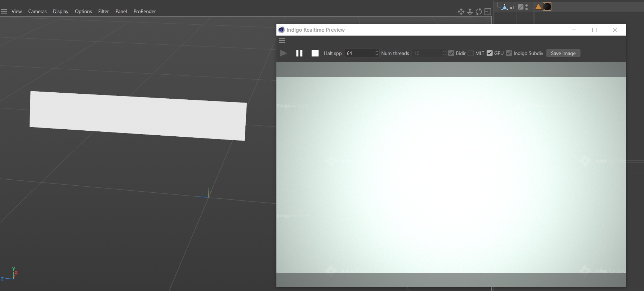Click the Halt spp value field
The height and width of the screenshot is (291, 644).
tap(359, 53)
